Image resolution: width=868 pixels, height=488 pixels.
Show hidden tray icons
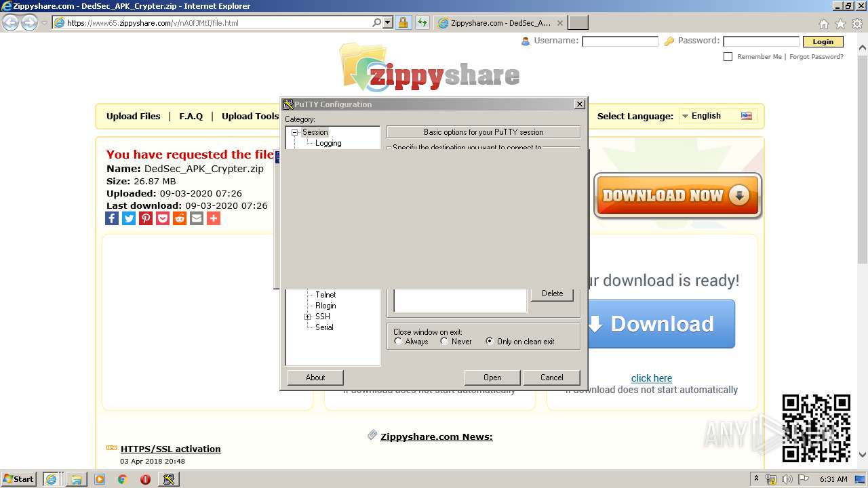[756, 479]
